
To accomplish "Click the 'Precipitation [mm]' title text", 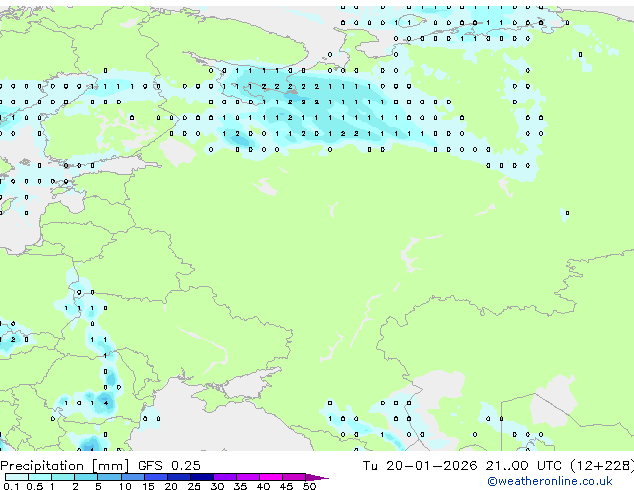I will 64,466.
